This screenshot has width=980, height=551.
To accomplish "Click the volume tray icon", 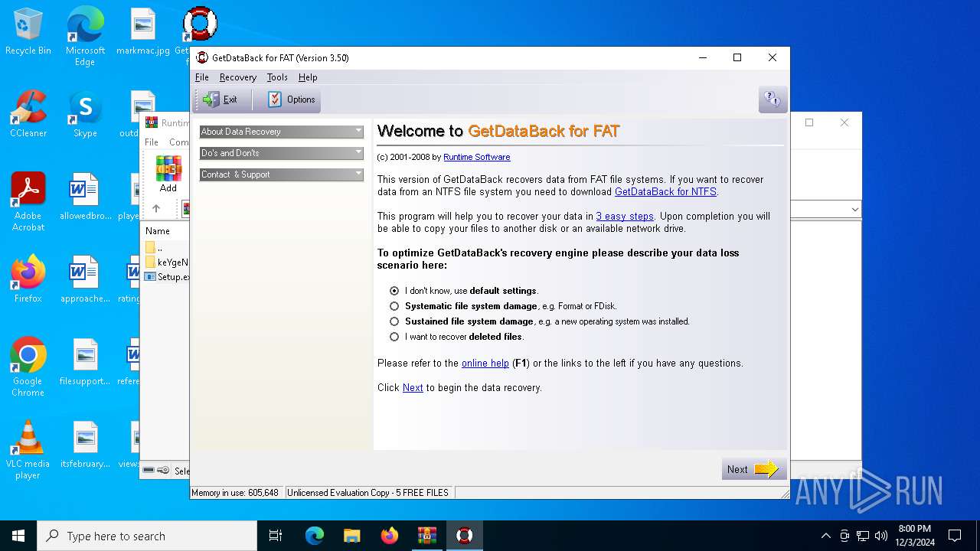I will (x=881, y=536).
